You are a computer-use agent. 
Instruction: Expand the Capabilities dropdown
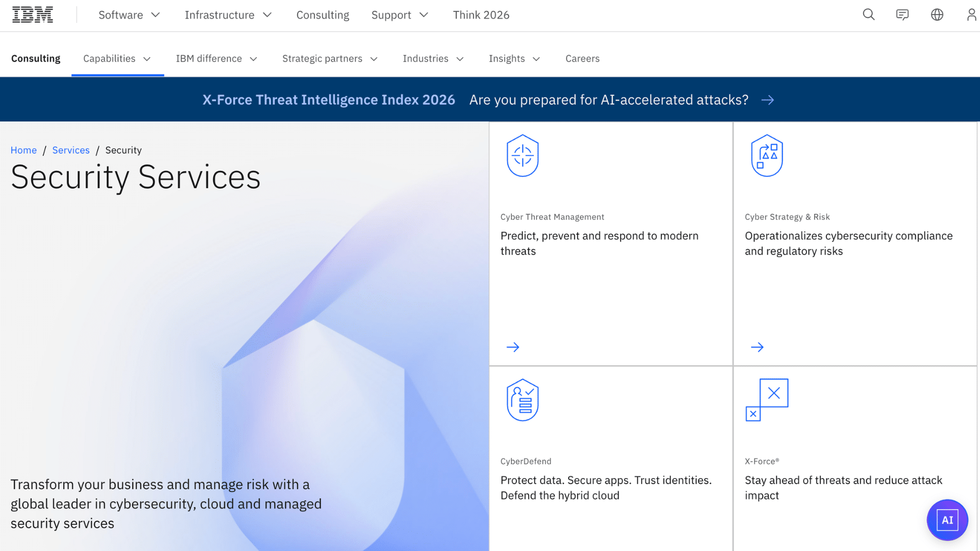click(x=117, y=59)
